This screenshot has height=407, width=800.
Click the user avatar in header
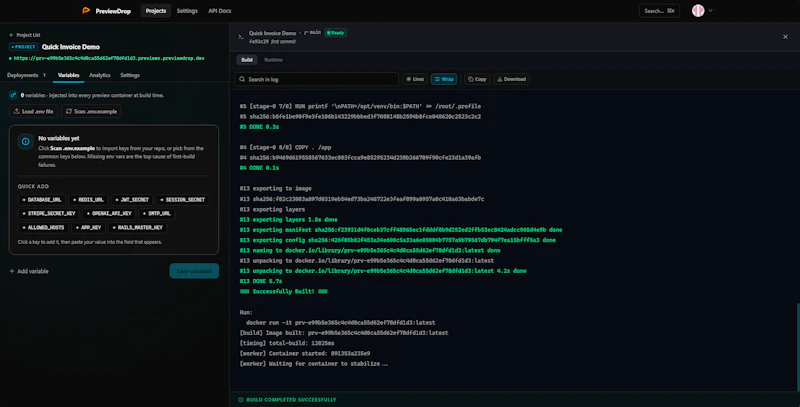(x=698, y=11)
